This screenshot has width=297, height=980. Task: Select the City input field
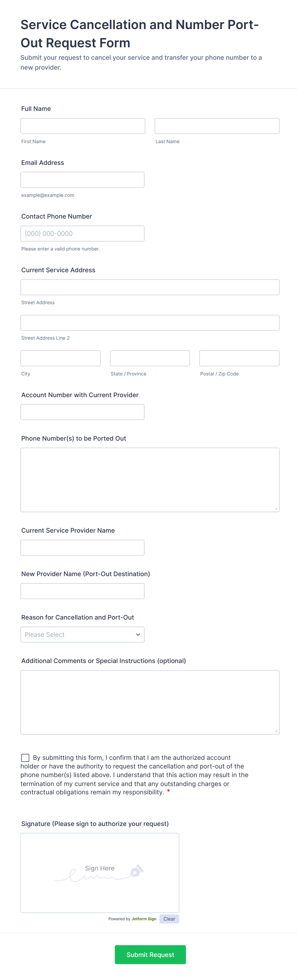point(60,358)
